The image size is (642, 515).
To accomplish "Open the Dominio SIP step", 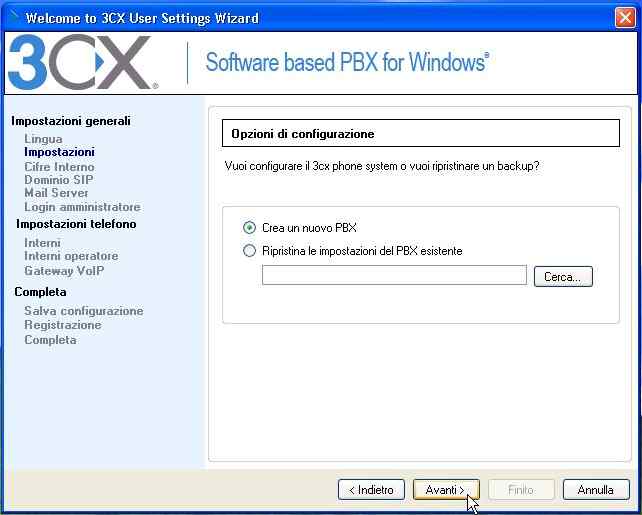I will point(59,180).
